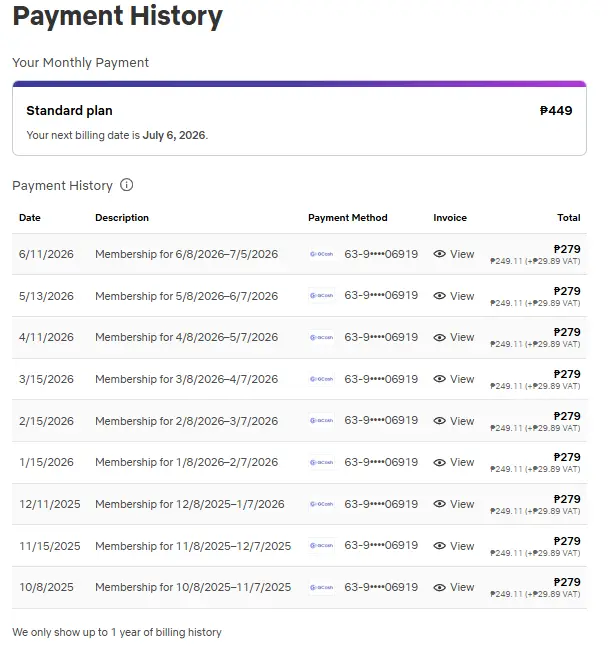Click the Membership for 5/8/2026–6/7/2026 description
Image resolution: width=608 pixels, height=663 pixels.
point(186,296)
